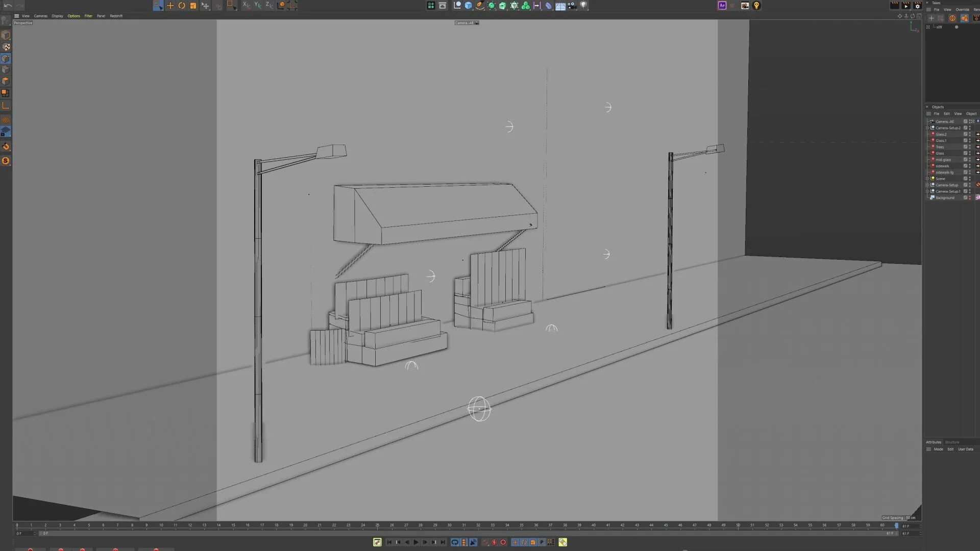This screenshot has height=551, width=980.
Task: Open the After Effects Ae icon
Action: click(x=722, y=6)
